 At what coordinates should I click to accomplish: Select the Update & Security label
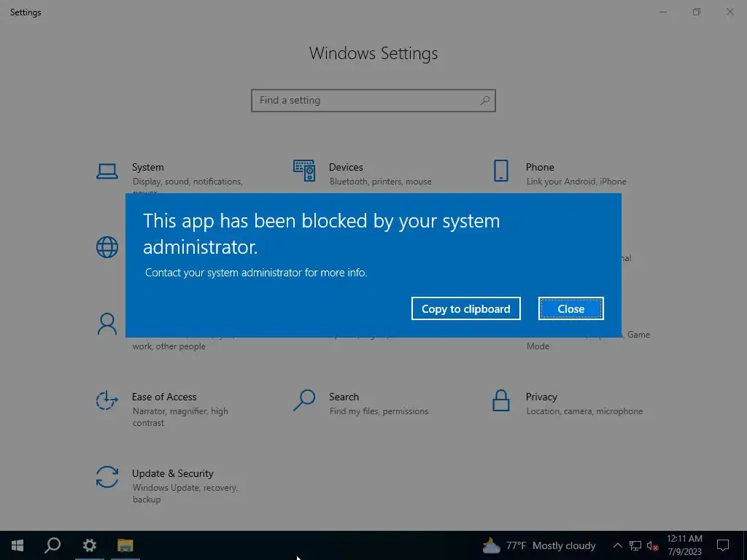[x=172, y=473]
